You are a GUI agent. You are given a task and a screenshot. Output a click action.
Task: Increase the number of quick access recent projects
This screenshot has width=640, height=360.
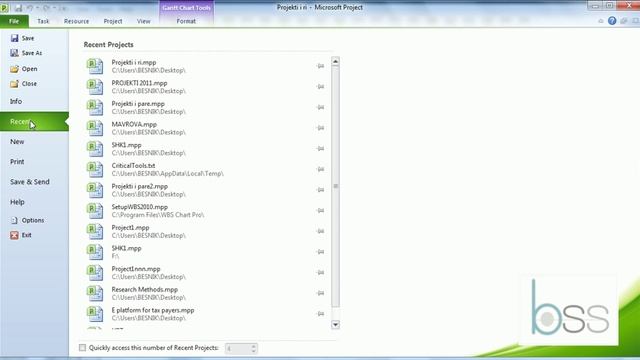click(x=253, y=346)
